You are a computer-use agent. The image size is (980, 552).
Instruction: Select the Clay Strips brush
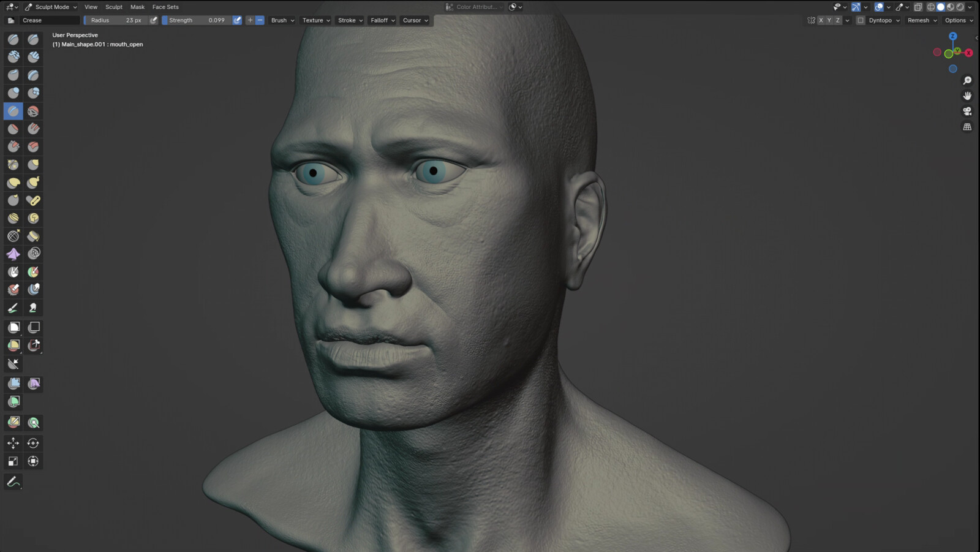pyautogui.click(x=34, y=57)
